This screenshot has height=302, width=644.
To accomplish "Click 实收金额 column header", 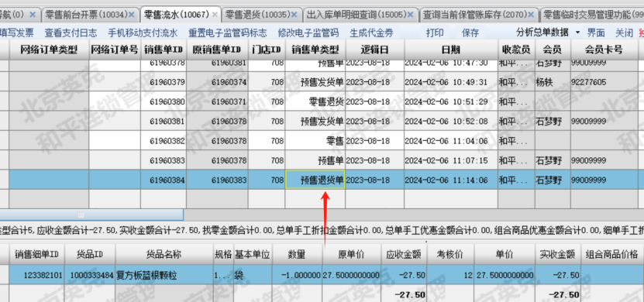I will [557, 255].
